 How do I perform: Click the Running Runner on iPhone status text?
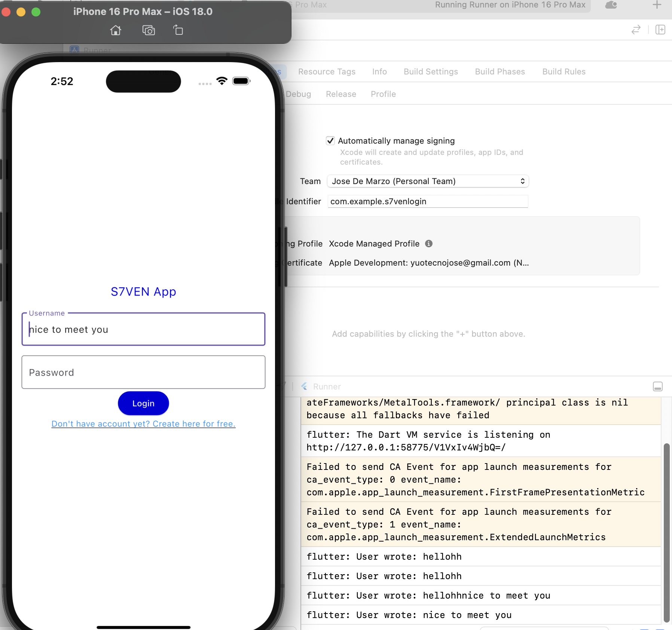pyautogui.click(x=510, y=5)
